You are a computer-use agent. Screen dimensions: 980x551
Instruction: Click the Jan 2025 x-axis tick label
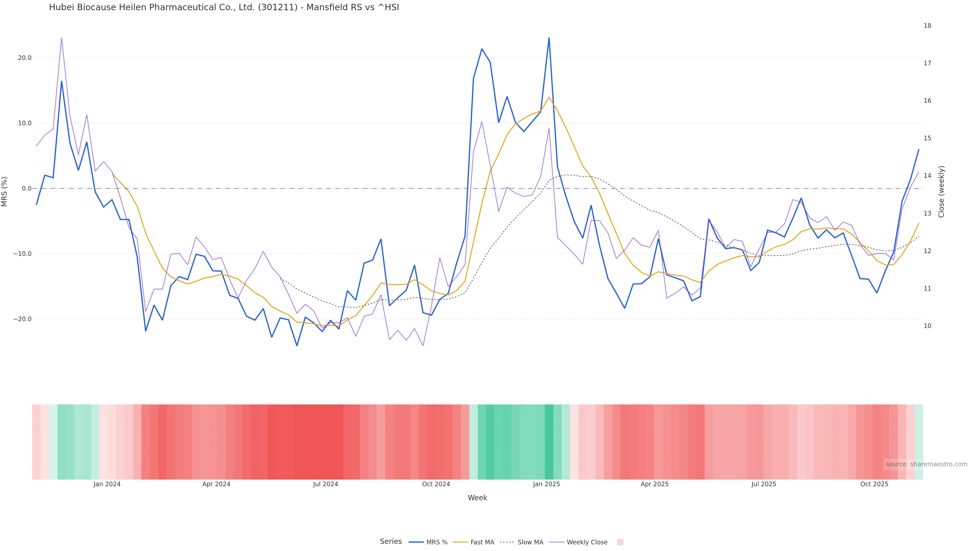pos(546,484)
